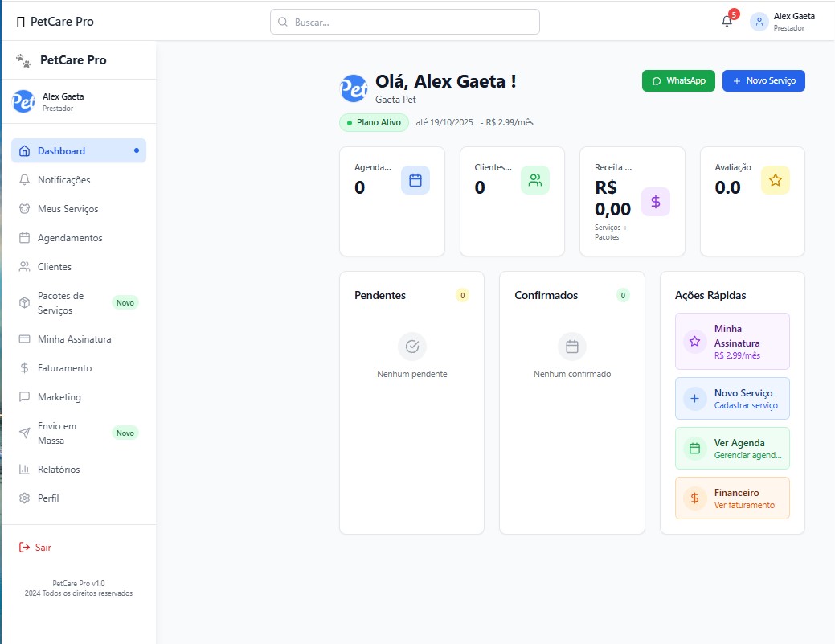Open the notifications bell with badge
Viewport: 835px width, 644px height.
click(726, 22)
